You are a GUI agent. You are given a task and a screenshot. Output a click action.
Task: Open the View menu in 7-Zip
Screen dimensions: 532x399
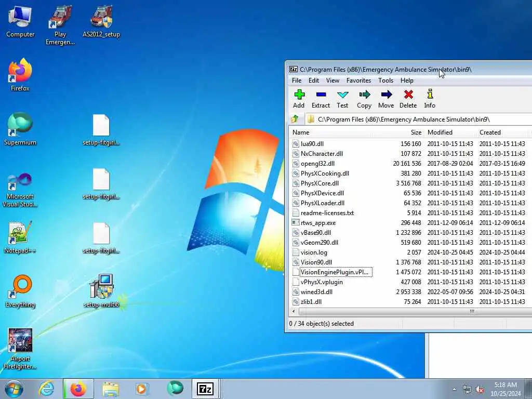click(332, 81)
